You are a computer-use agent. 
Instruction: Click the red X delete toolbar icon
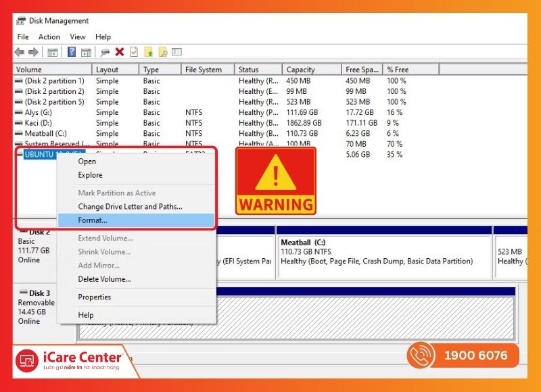tap(120, 52)
